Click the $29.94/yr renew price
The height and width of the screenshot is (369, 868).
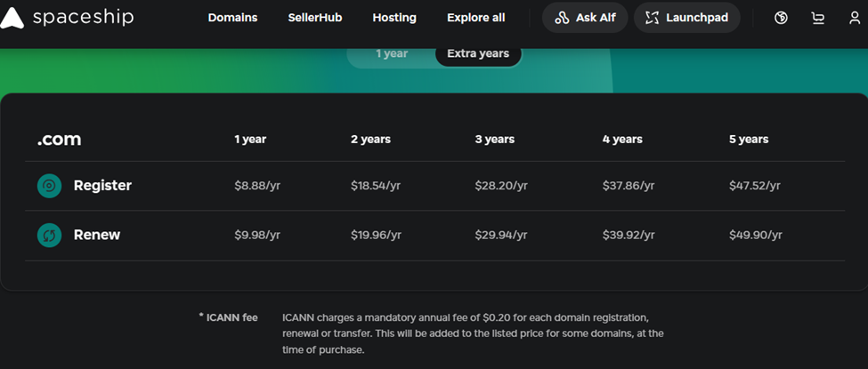tap(501, 235)
